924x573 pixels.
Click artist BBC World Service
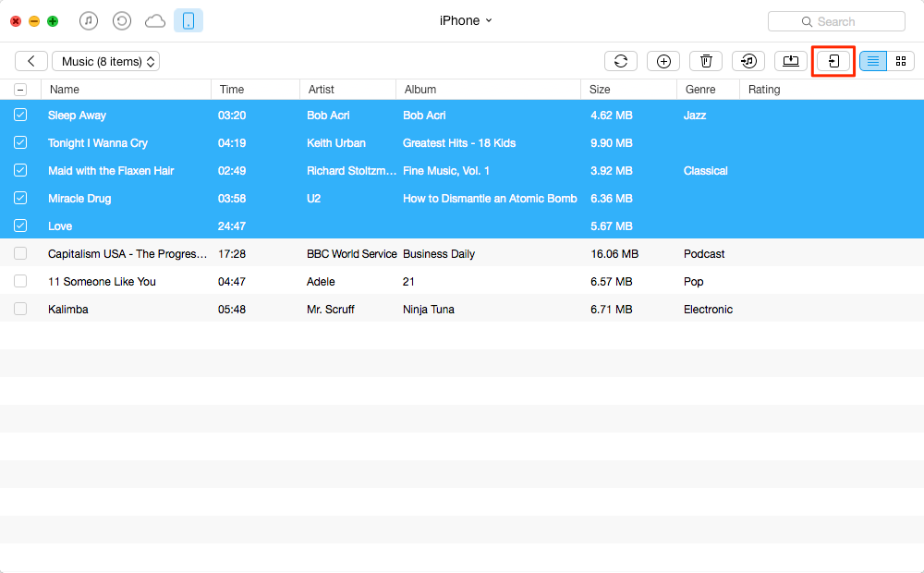tap(352, 254)
